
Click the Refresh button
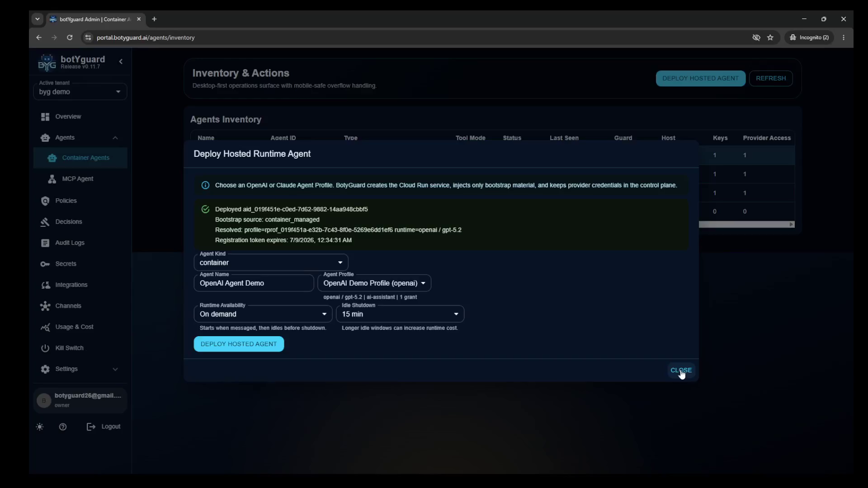(771, 78)
